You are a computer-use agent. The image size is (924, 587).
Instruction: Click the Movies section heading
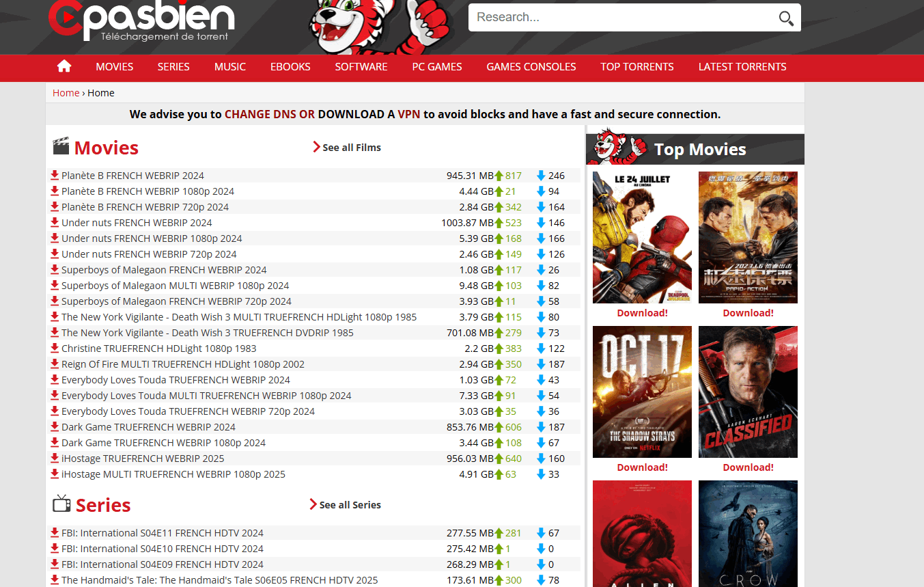[106, 148]
